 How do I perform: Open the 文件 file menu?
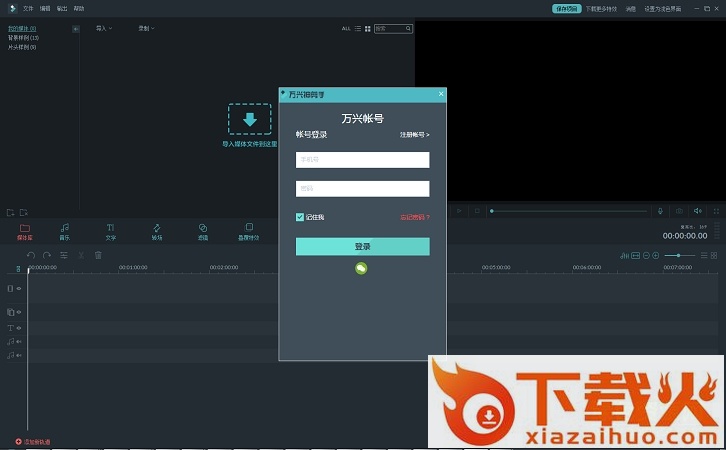[x=28, y=8]
